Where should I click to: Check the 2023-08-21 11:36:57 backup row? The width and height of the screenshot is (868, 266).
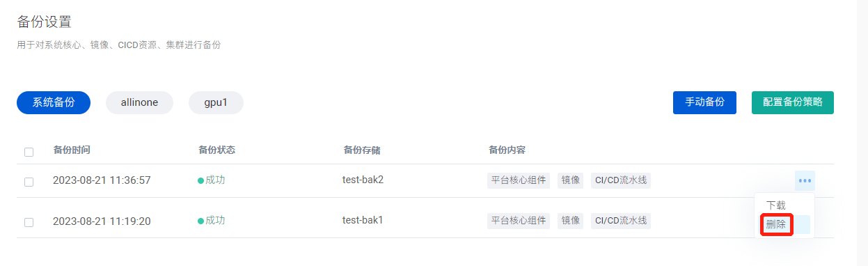pos(29,182)
